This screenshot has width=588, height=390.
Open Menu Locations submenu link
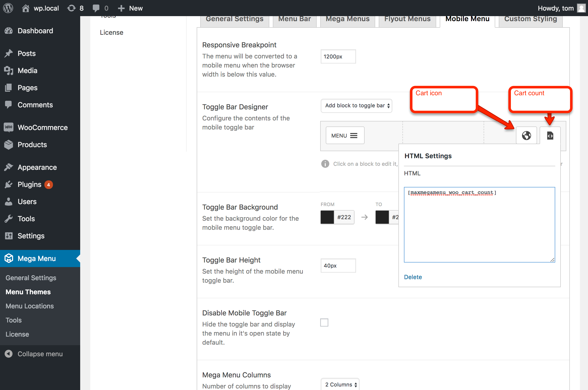click(30, 306)
